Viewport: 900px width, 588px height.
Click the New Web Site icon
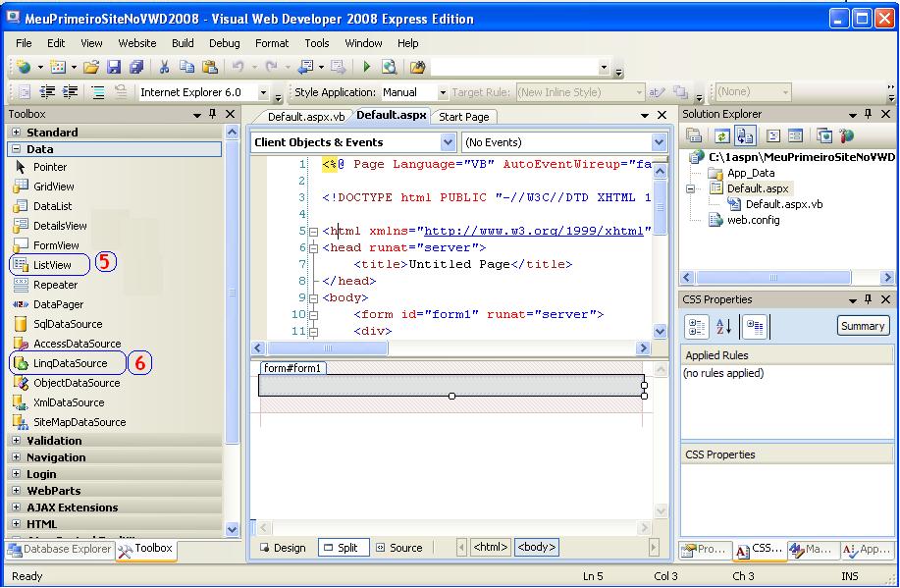click(x=24, y=67)
